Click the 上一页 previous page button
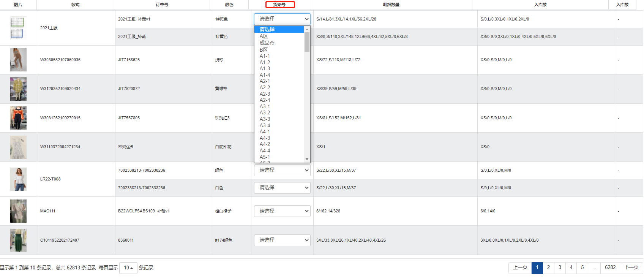The width and height of the screenshot is (644, 277). (x=520, y=268)
